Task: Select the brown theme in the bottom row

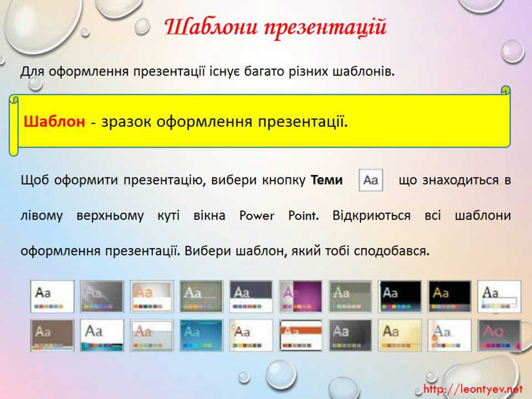Action: [53, 335]
